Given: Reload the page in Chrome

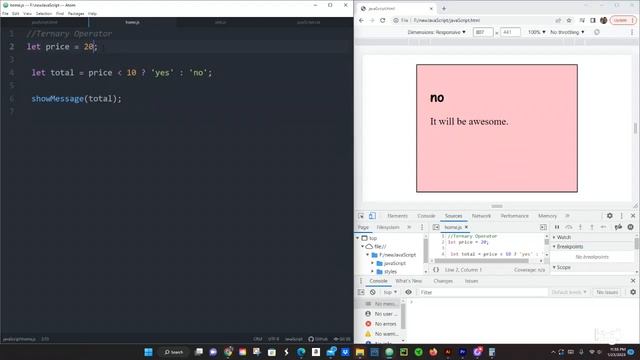Looking at the screenshot, I should pyautogui.click(x=382, y=20).
